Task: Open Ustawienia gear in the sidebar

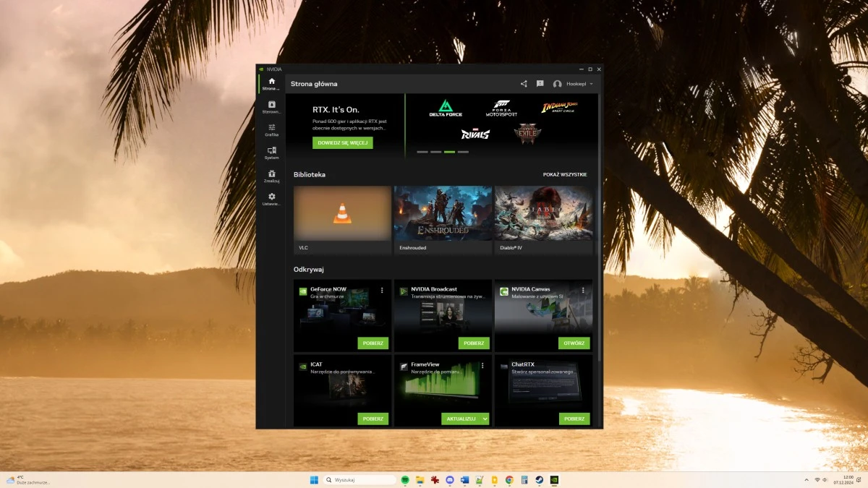Action: [x=271, y=199]
